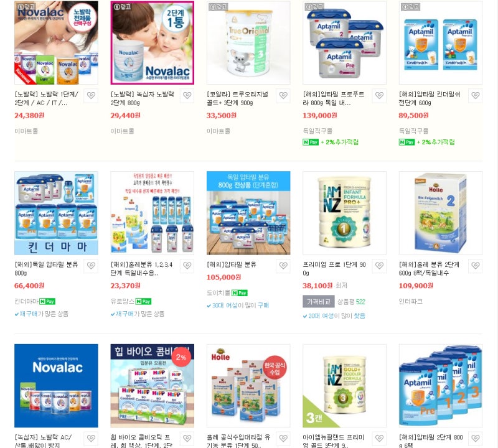Click the 킨더마마 Aptamil product image
The width and height of the screenshot is (498, 448).
point(56,213)
